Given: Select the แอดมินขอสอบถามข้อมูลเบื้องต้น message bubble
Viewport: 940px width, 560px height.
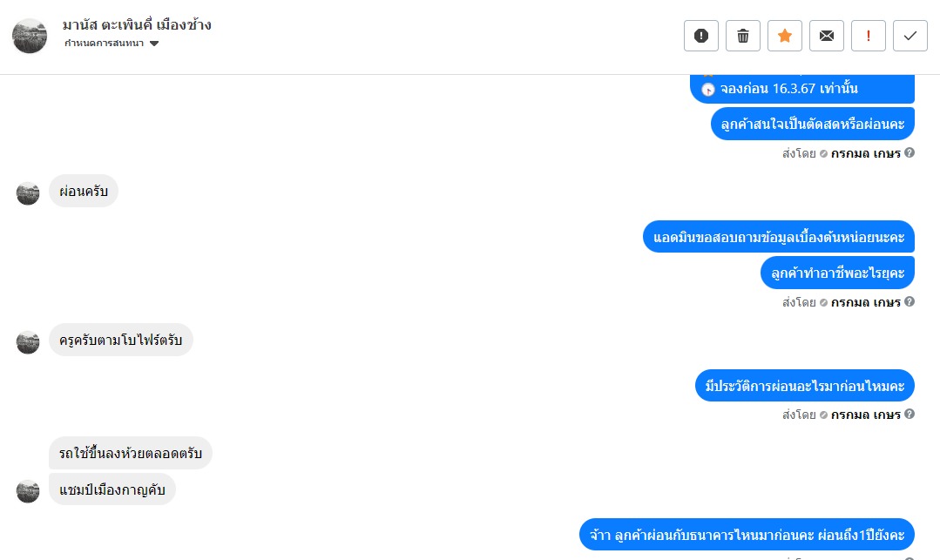Looking at the screenshot, I should (x=779, y=237).
